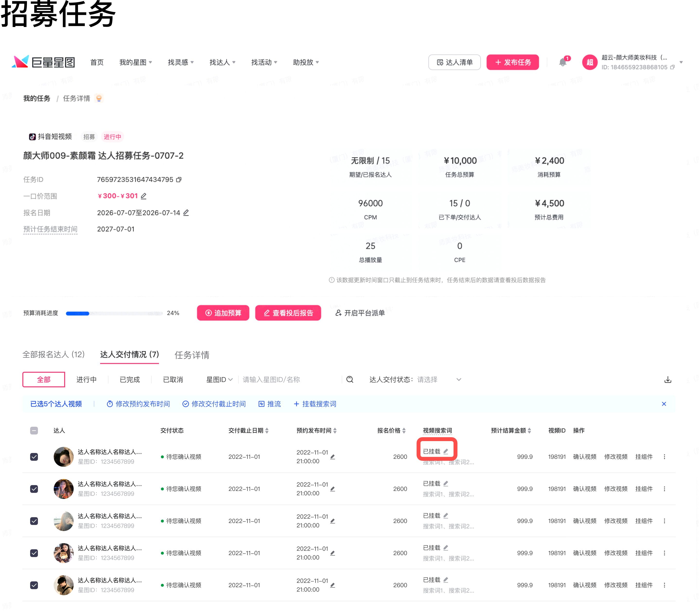The image size is (700, 613).
Task: Edit the 报名日期 date range
Action: [186, 213]
